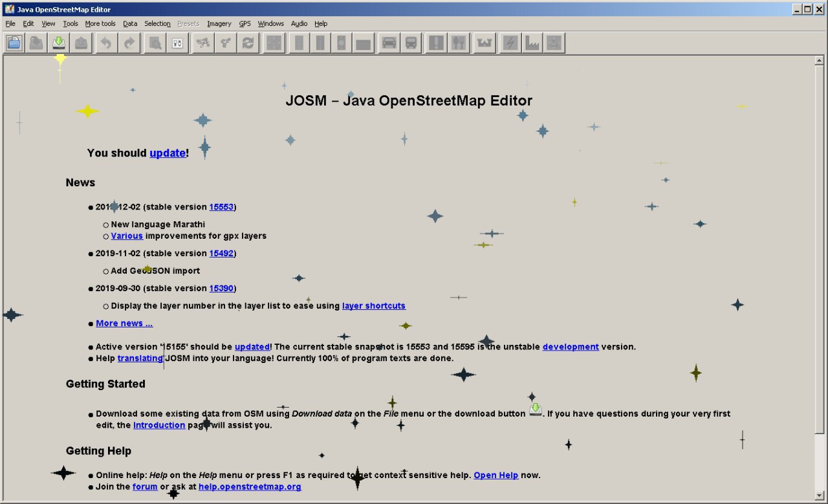The image size is (828, 504).
Task: Click the 'New language Marathi' text
Action: click(x=158, y=225)
